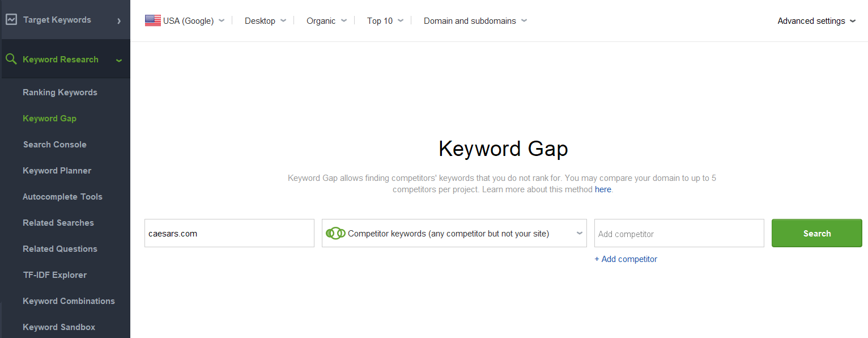This screenshot has height=338, width=868.
Task: Click the Keyword Research magnifier icon
Action: [x=11, y=60]
